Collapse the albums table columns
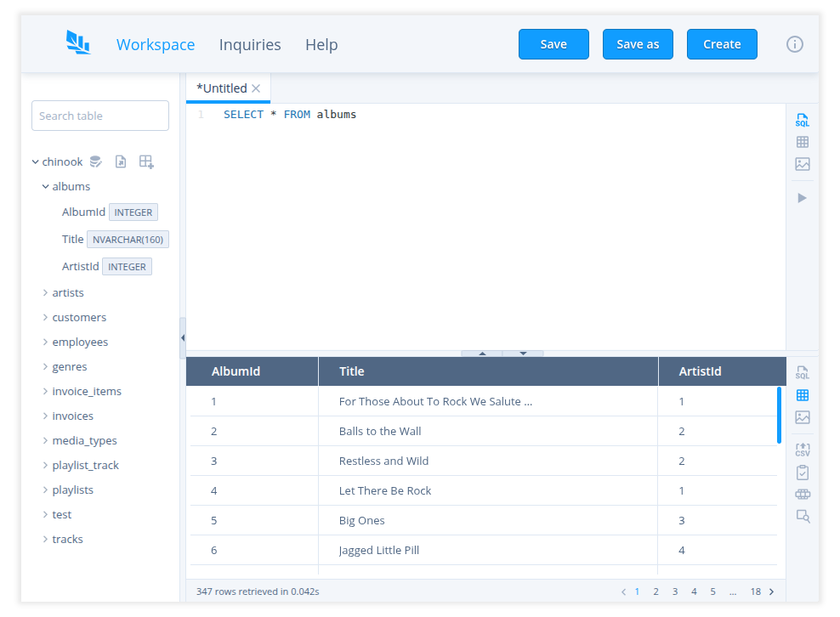This screenshot has height=617, width=840. tap(45, 185)
